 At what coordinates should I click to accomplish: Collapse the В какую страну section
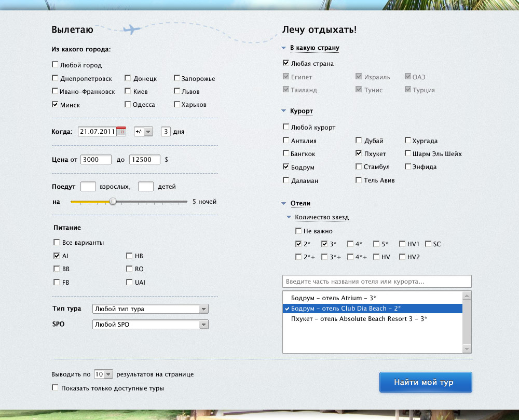[284, 48]
